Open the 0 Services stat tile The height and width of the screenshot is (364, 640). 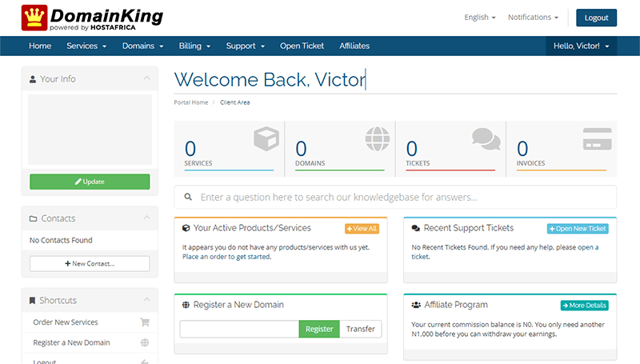click(x=229, y=149)
